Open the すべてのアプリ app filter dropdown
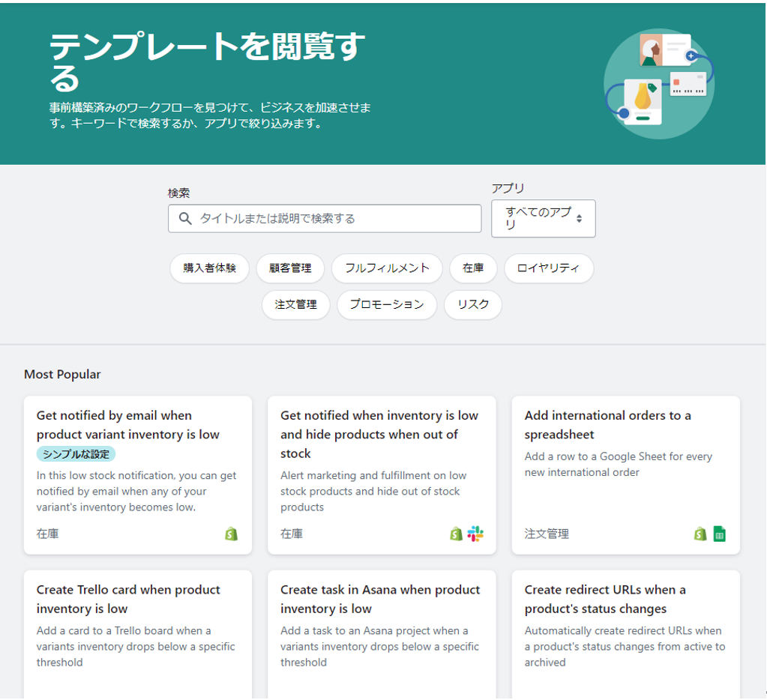 (543, 219)
